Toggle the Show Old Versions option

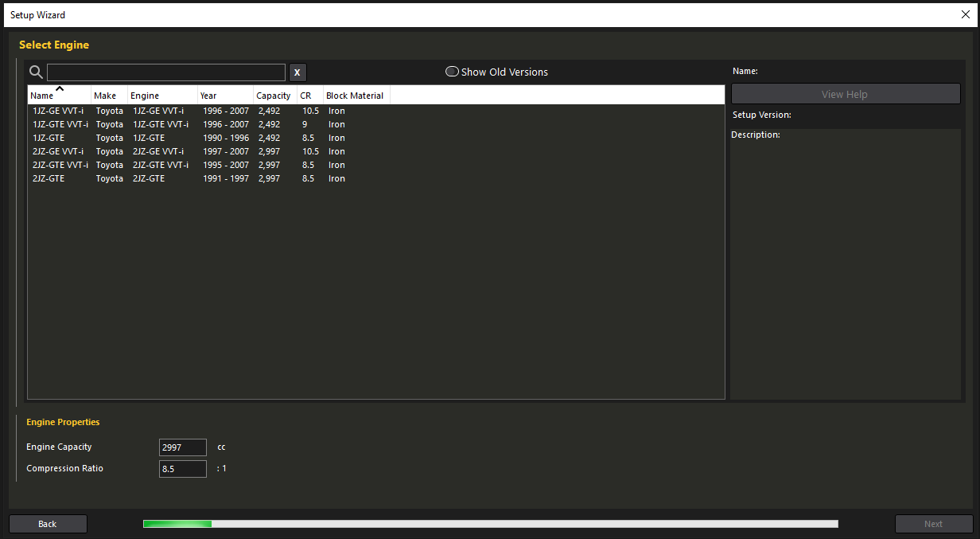pyautogui.click(x=452, y=72)
